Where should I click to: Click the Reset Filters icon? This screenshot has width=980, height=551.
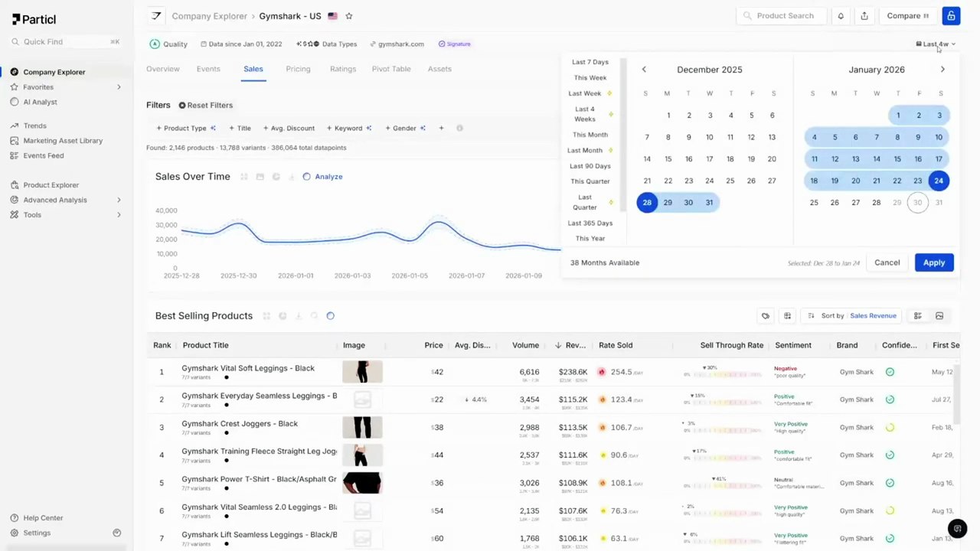click(182, 106)
